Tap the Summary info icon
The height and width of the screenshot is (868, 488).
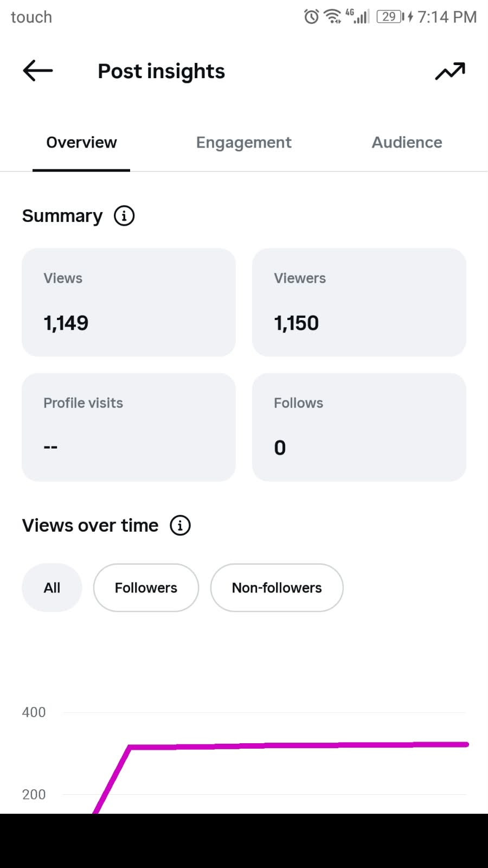[124, 216]
